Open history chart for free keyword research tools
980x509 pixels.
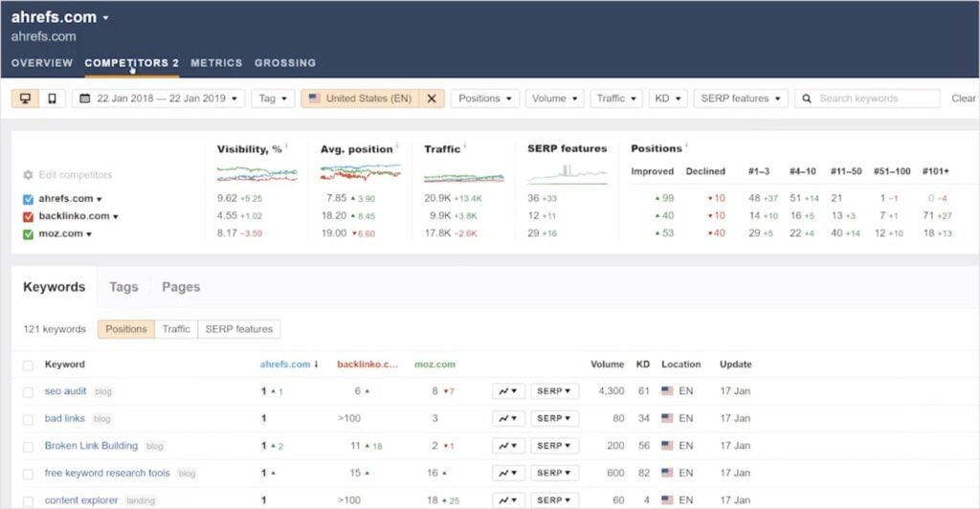click(x=507, y=474)
